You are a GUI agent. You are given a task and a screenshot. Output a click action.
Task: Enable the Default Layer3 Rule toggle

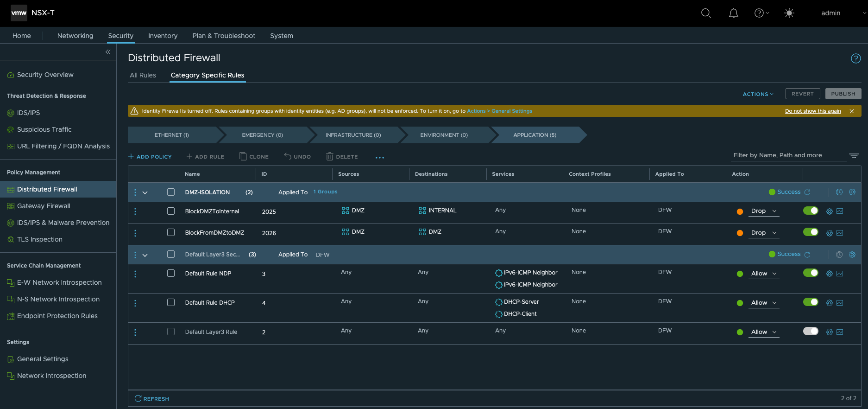pyautogui.click(x=811, y=331)
